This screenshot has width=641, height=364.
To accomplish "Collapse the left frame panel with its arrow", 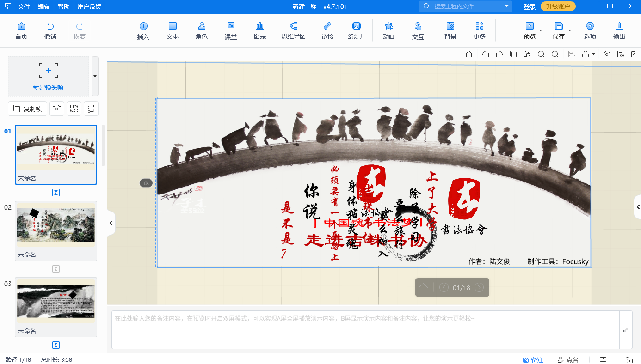I will (x=111, y=223).
